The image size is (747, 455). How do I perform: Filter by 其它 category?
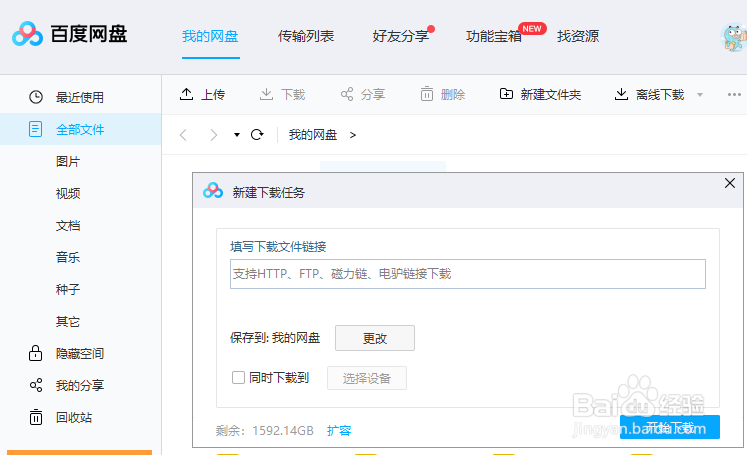68,322
